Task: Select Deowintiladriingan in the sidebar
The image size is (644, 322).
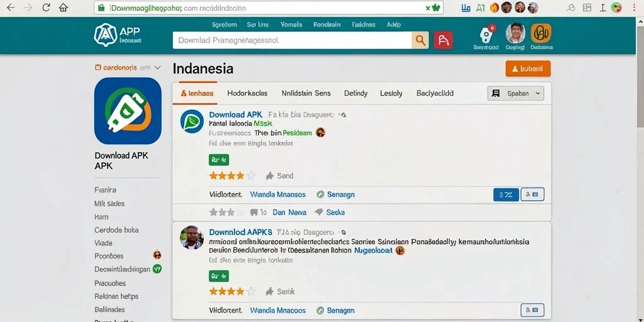Action: click(x=122, y=269)
